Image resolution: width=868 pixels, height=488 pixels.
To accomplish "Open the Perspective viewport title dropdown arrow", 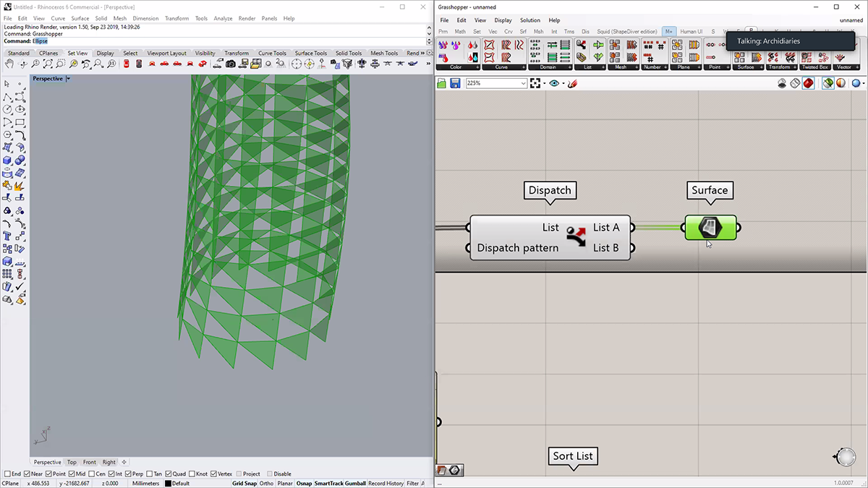I will [68, 79].
